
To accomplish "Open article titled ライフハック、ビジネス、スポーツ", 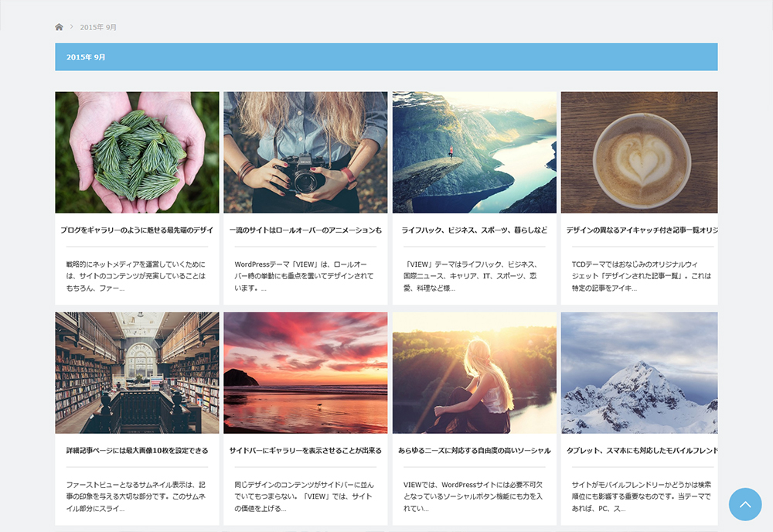I will tap(475, 230).
